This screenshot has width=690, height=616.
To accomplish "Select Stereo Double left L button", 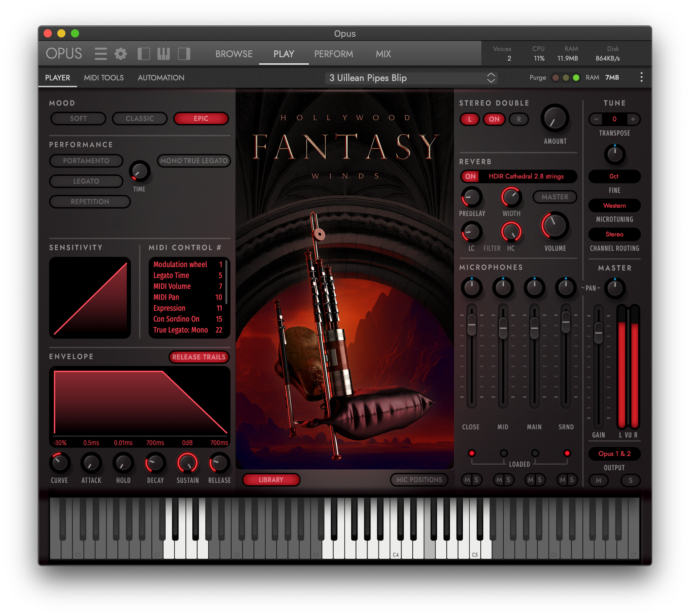I will pyautogui.click(x=470, y=119).
